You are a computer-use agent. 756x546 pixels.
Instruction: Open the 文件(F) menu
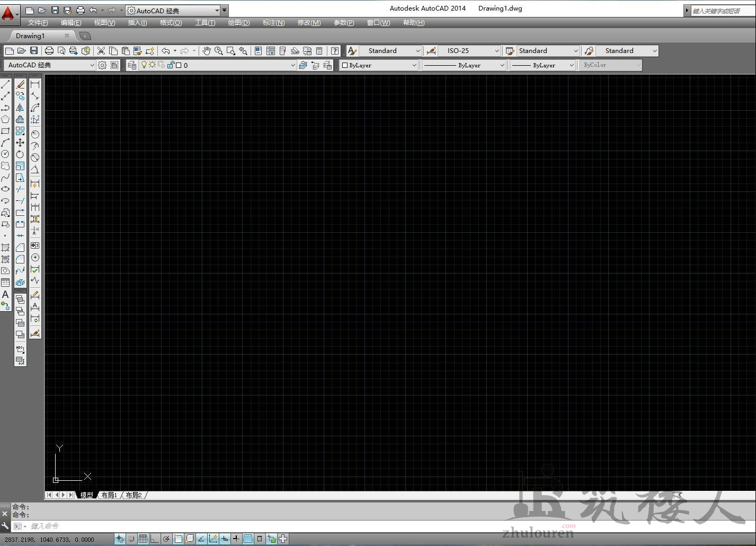pyautogui.click(x=38, y=23)
